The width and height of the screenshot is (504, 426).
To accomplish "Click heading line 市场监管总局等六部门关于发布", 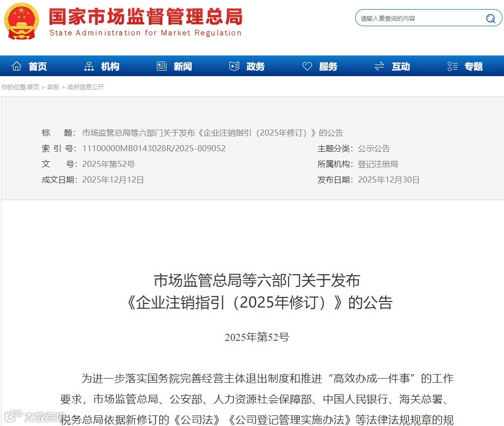I will [257, 280].
